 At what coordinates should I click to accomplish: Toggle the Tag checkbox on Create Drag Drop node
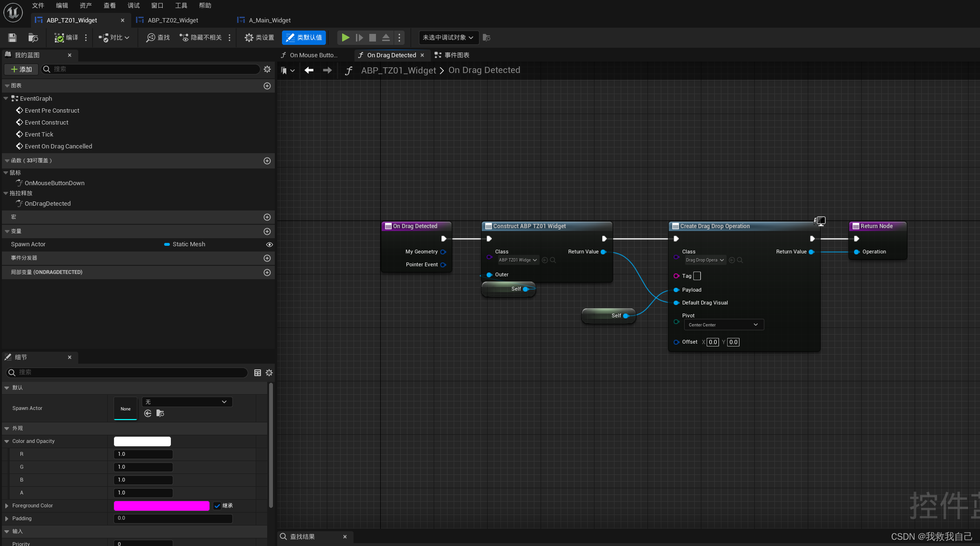pos(697,276)
